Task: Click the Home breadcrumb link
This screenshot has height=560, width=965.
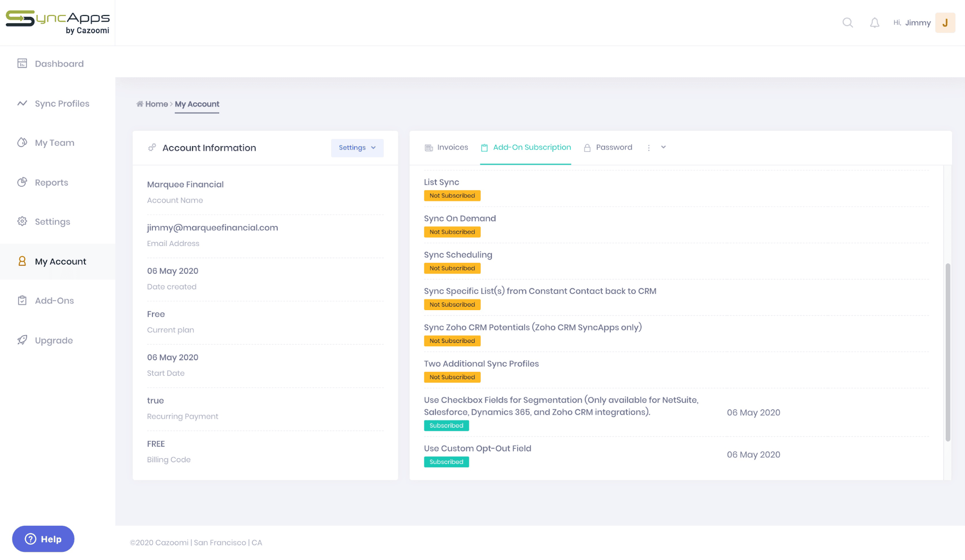Action: [x=156, y=104]
